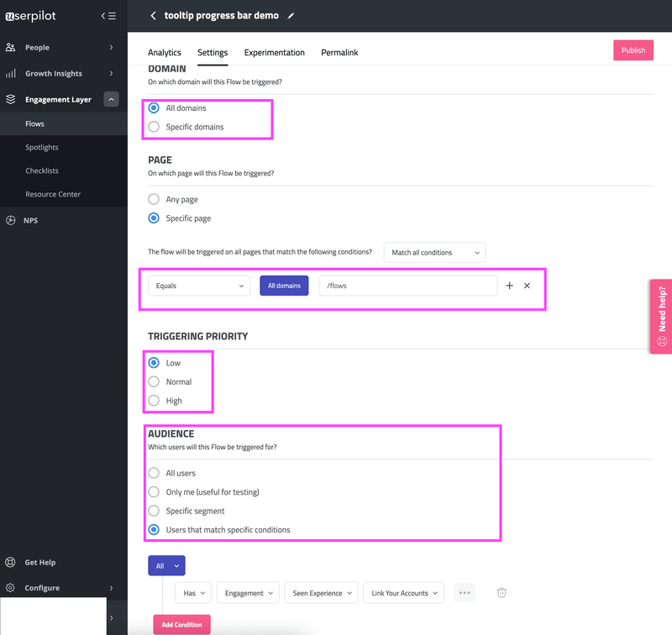672x635 pixels.
Task: Delete the condition using the trash icon
Action: tap(501, 592)
